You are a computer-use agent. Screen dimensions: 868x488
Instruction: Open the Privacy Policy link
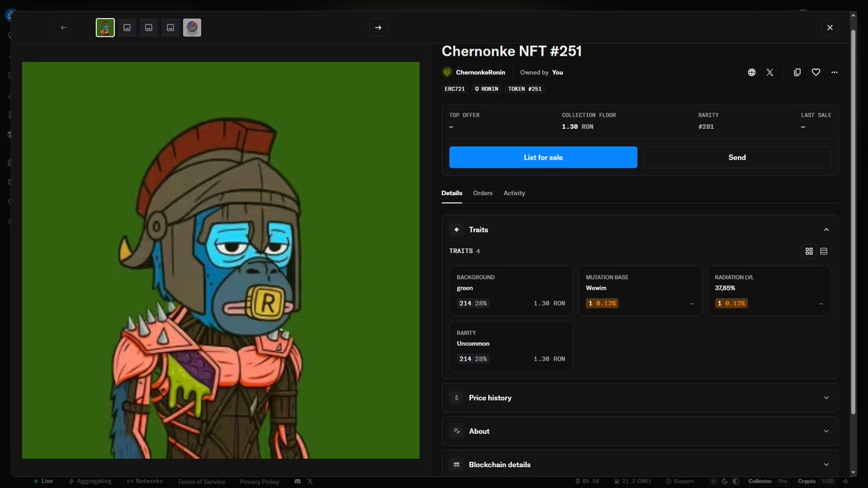pyautogui.click(x=260, y=481)
